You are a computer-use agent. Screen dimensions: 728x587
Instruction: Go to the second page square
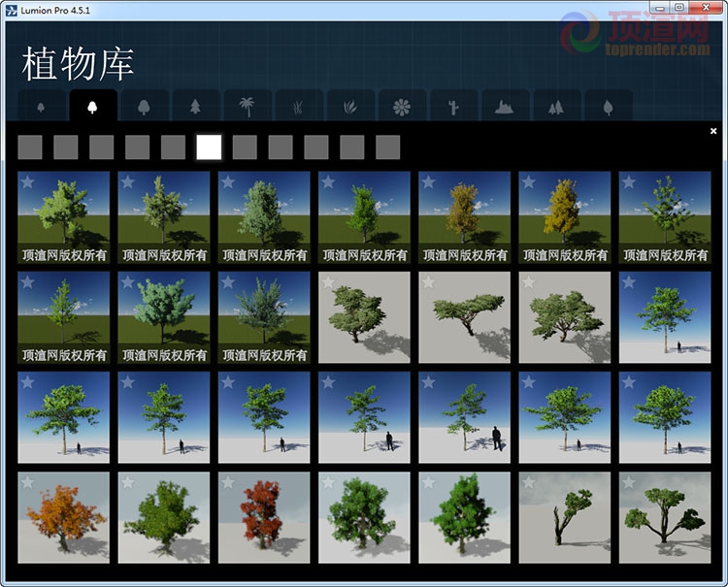point(66,147)
